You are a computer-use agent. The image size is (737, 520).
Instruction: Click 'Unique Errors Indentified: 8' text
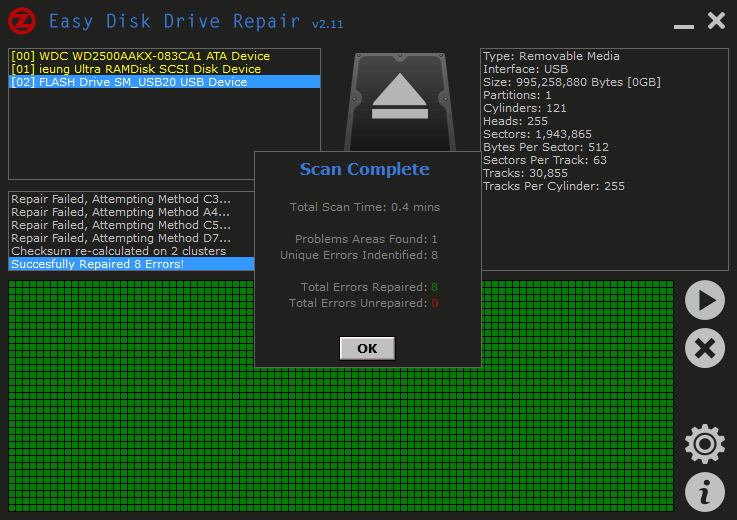(x=359, y=255)
